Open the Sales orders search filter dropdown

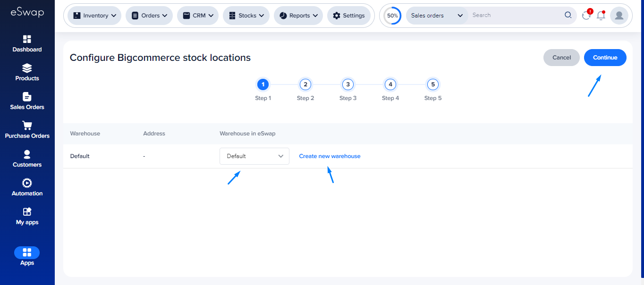(437, 16)
